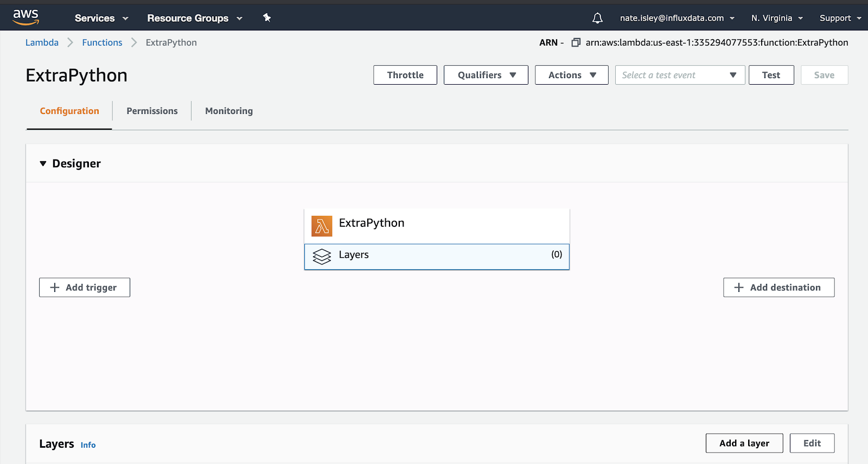Open the notifications bell

click(597, 18)
